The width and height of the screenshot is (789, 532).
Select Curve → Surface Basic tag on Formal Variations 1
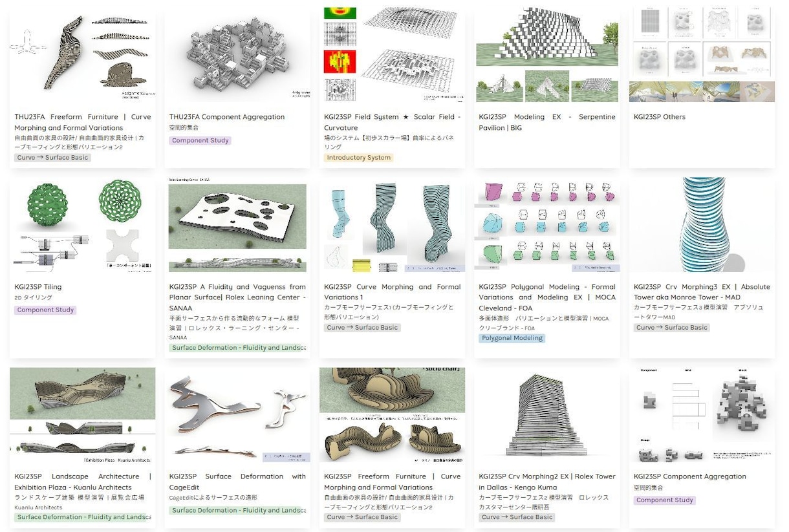(362, 328)
